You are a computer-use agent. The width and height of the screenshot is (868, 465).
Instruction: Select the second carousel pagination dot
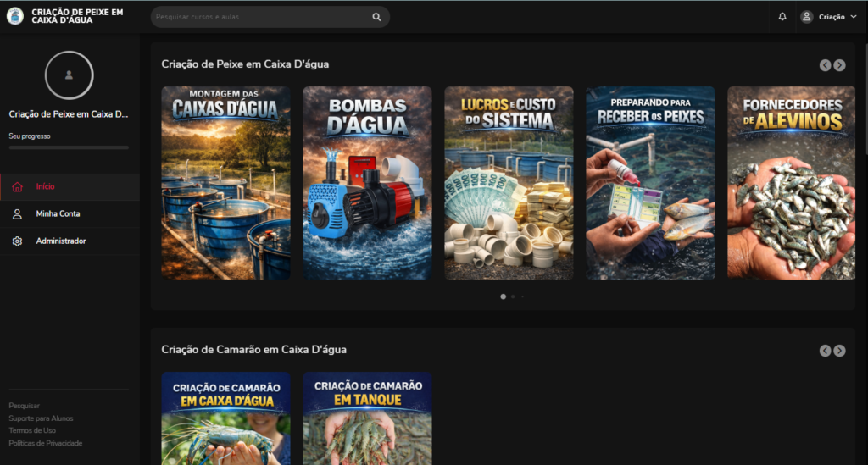(x=512, y=296)
